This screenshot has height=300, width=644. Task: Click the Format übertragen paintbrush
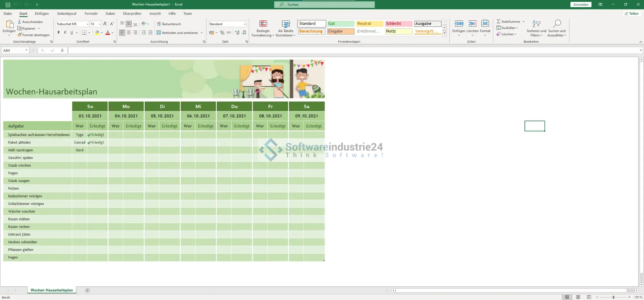pos(20,35)
